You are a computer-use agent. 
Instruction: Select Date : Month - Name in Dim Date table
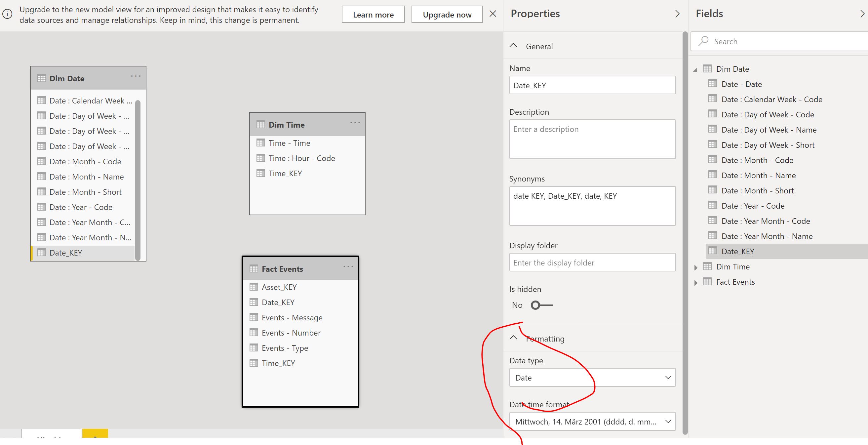point(86,177)
